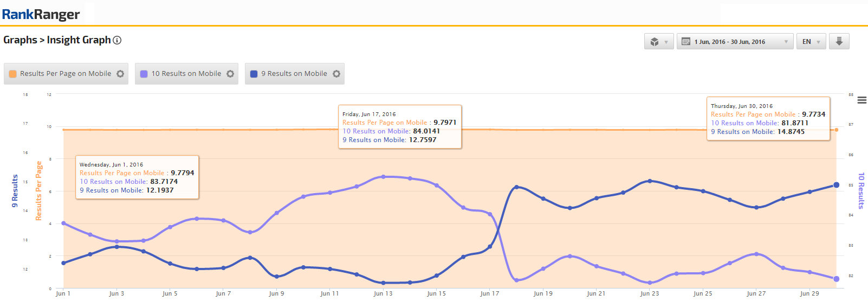Toggle the Results Per Page on Mobile series
Image resolution: width=868 pixels, height=301 pixels.
[x=66, y=74]
